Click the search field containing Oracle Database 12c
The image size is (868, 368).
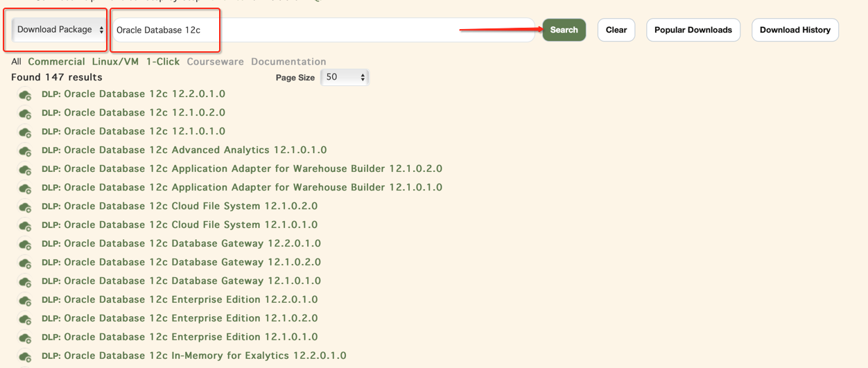(x=323, y=30)
